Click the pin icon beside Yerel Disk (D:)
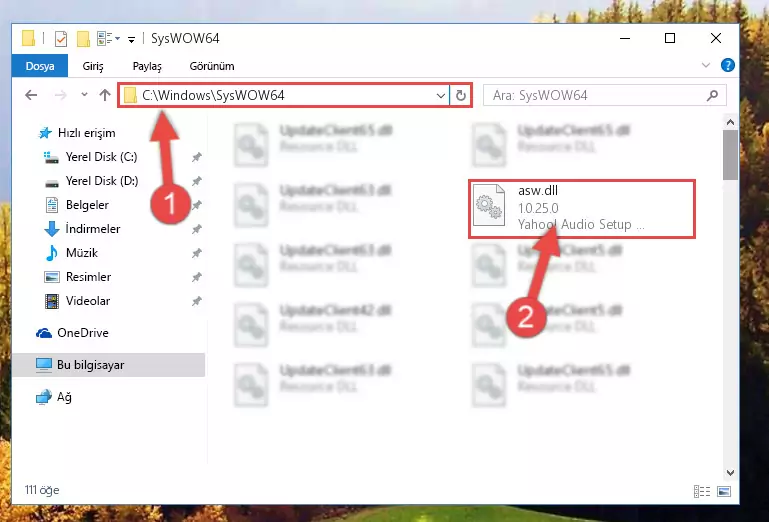The height and width of the screenshot is (522, 769). pos(197,181)
